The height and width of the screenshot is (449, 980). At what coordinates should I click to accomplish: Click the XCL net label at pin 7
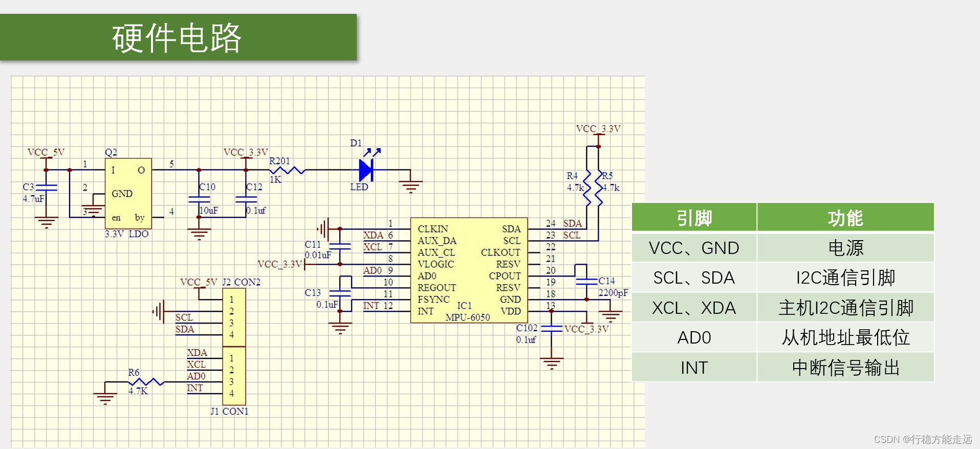(373, 247)
